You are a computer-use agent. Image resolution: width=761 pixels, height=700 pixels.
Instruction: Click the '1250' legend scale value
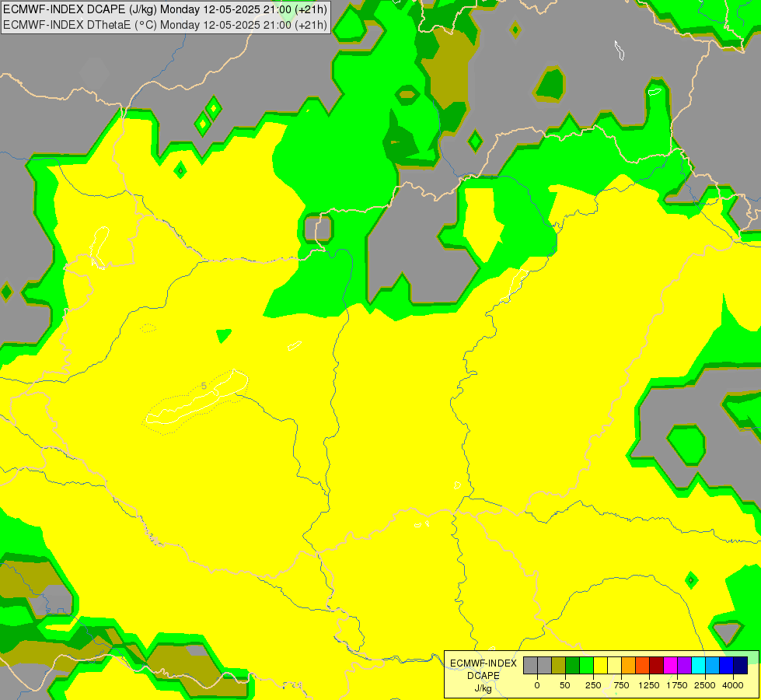(649, 685)
